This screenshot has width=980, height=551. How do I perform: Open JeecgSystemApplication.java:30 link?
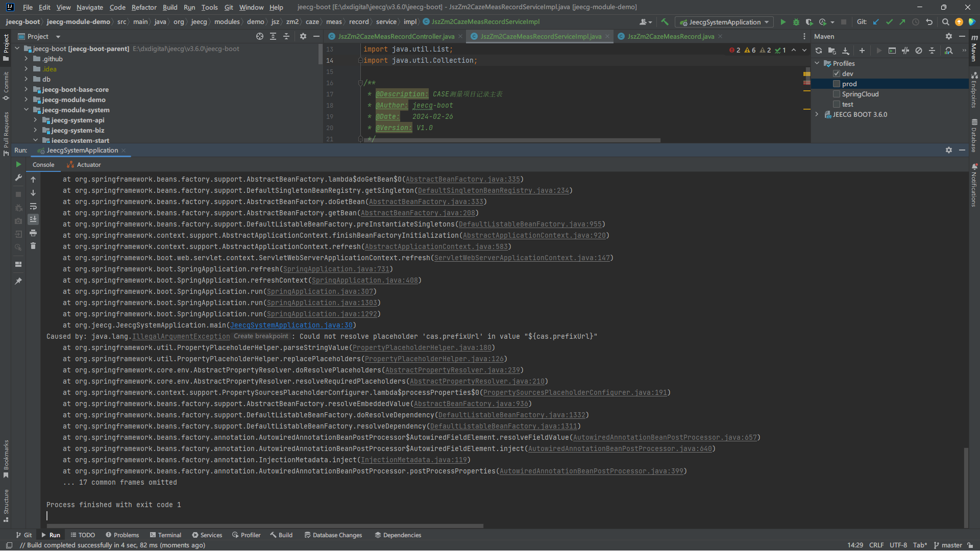pyautogui.click(x=291, y=325)
